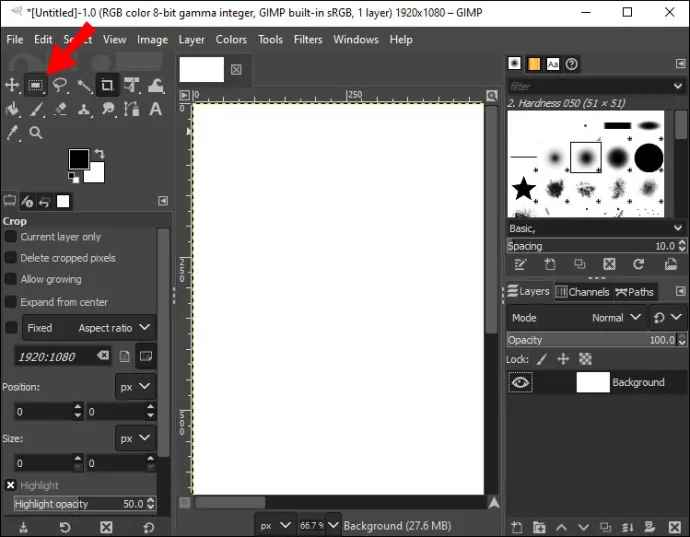Enable the Current layer only checkbox
The width and height of the screenshot is (690, 537).
point(11,237)
